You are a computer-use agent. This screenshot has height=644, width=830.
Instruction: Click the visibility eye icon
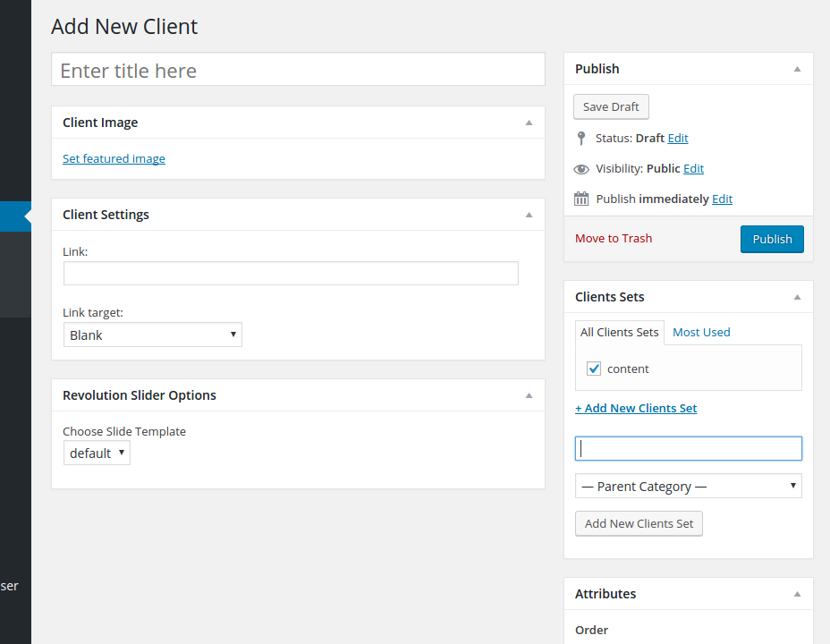tap(581, 169)
